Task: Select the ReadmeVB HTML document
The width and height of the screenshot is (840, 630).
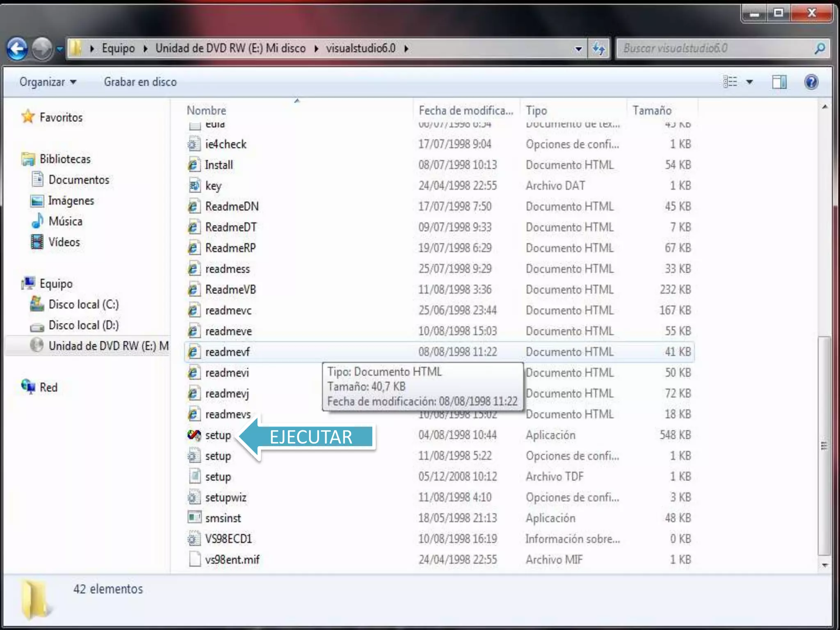Action: click(x=231, y=290)
